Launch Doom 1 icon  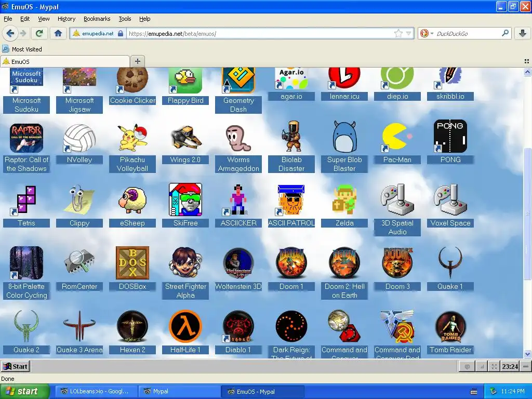pyautogui.click(x=291, y=263)
